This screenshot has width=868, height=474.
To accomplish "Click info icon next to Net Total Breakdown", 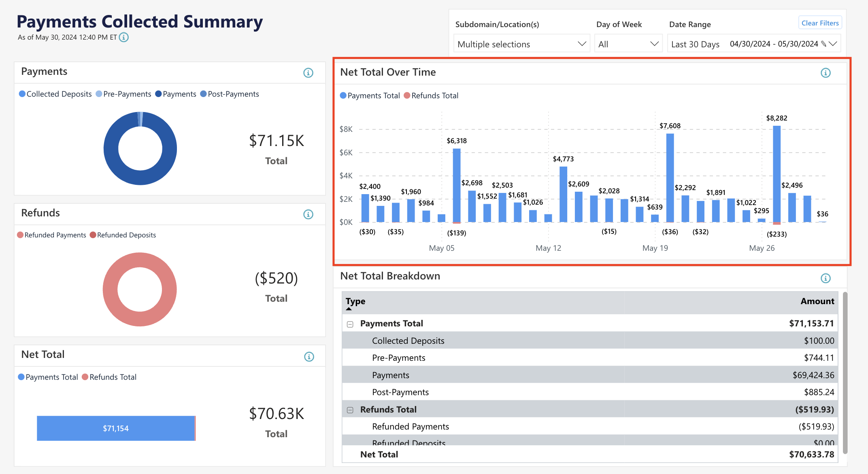I will (826, 278).
